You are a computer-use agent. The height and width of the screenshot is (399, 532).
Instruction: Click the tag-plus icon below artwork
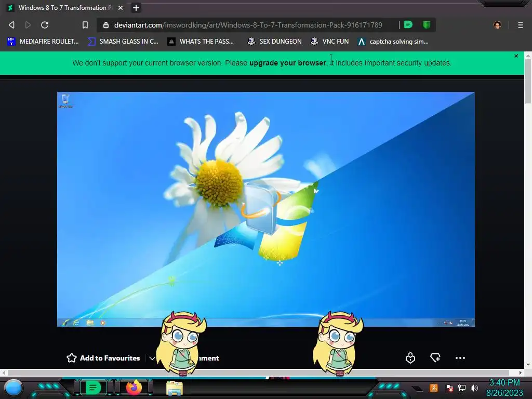pos(435,357)
